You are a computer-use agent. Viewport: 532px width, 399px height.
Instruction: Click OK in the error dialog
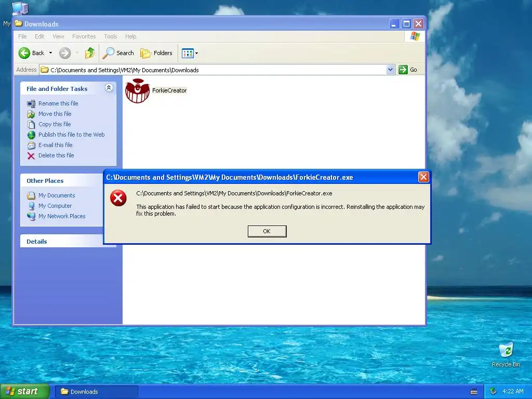click(x=267, y=231)
